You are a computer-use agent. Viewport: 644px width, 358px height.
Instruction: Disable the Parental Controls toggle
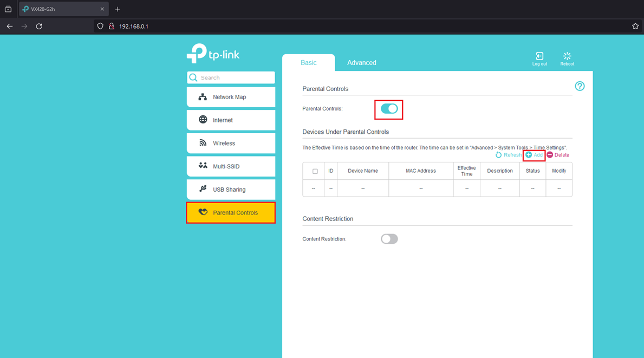click(x=388, y=109)
